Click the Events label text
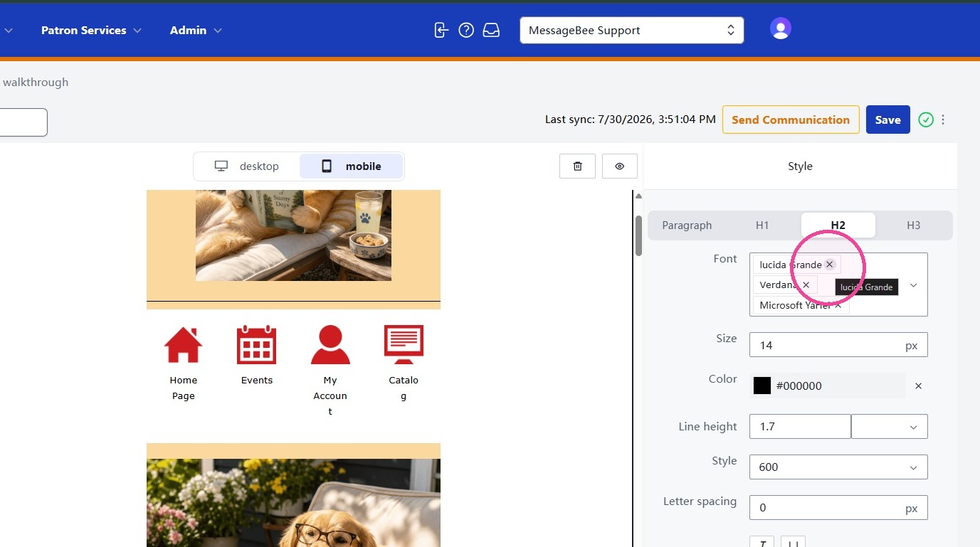Screen dimensions: 980x547 coord(256,380)
